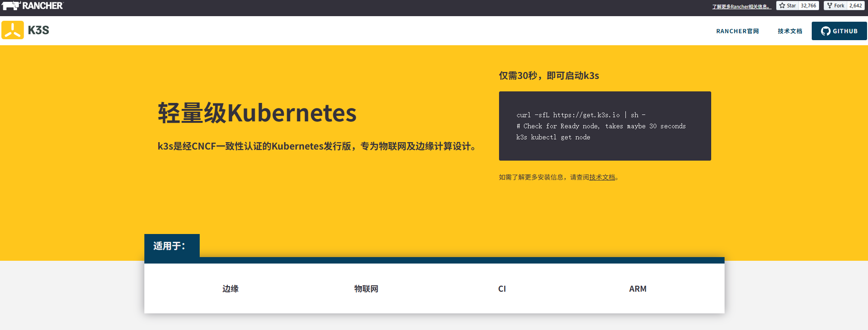The image size is (868, 330).
Task: Click the GitHub octocat icon
Action: pos(826,31)
